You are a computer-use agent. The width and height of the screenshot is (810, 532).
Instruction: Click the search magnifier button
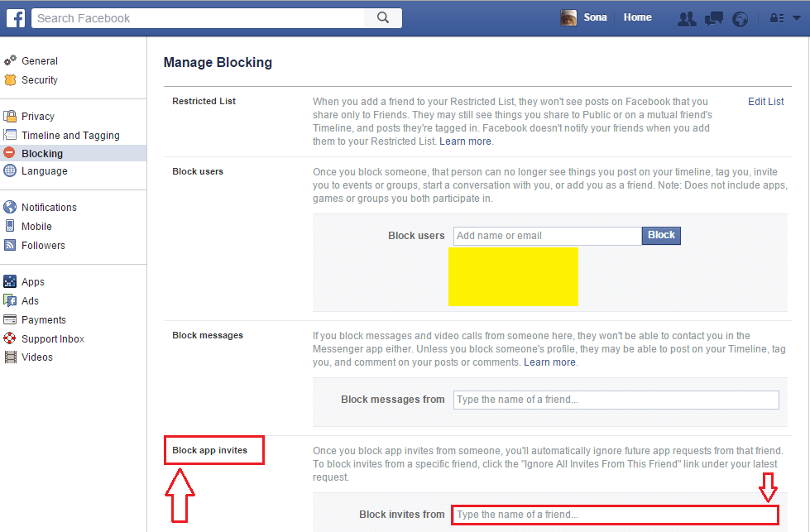(x=383, y=18)
